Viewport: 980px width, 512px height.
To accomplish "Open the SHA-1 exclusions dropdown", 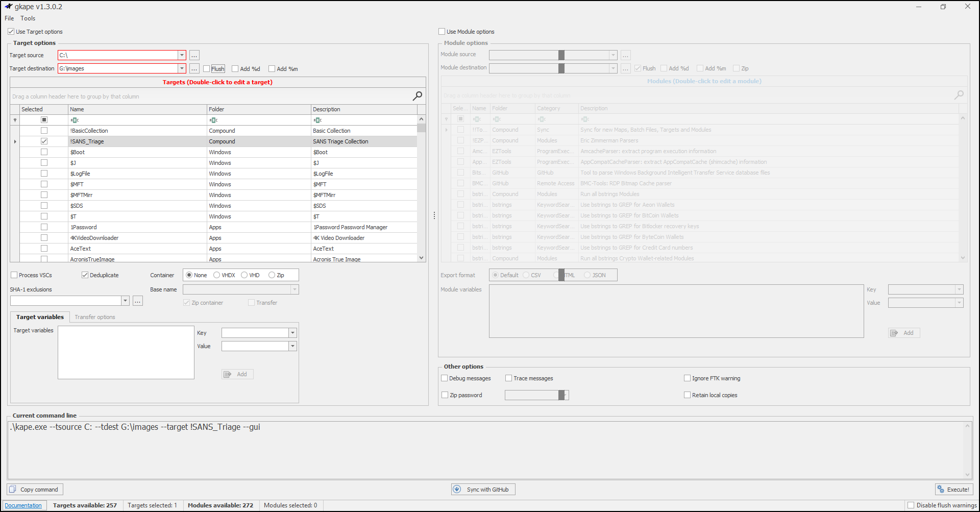I will coord(125,301).
